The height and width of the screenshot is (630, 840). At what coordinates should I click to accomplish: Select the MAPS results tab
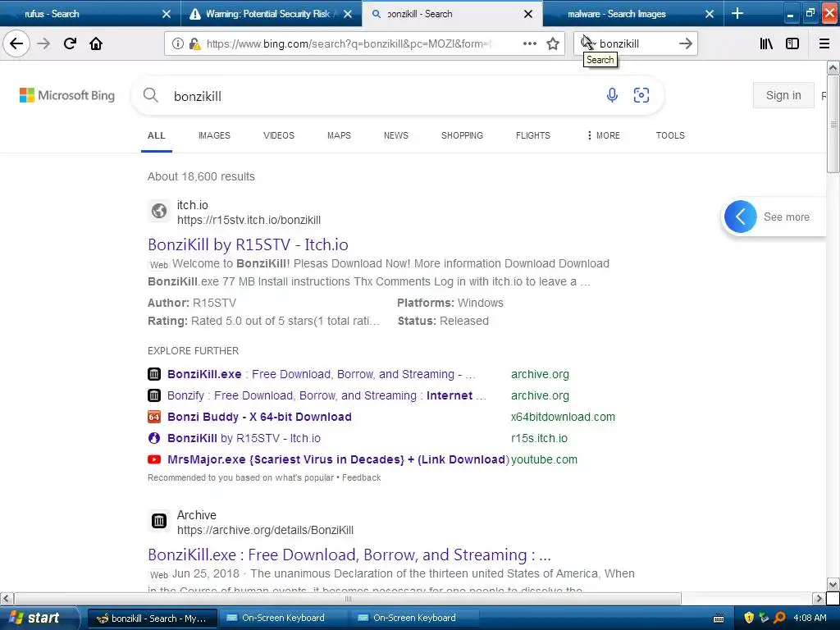point(339,135)
